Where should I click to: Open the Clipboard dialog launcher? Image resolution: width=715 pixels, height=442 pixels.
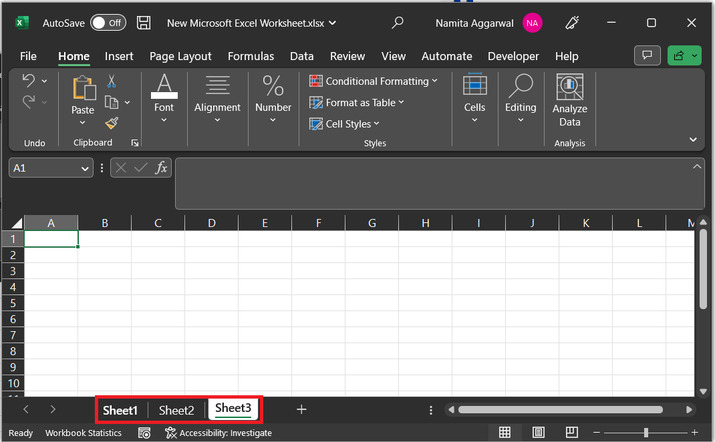[x=135, y=143]
